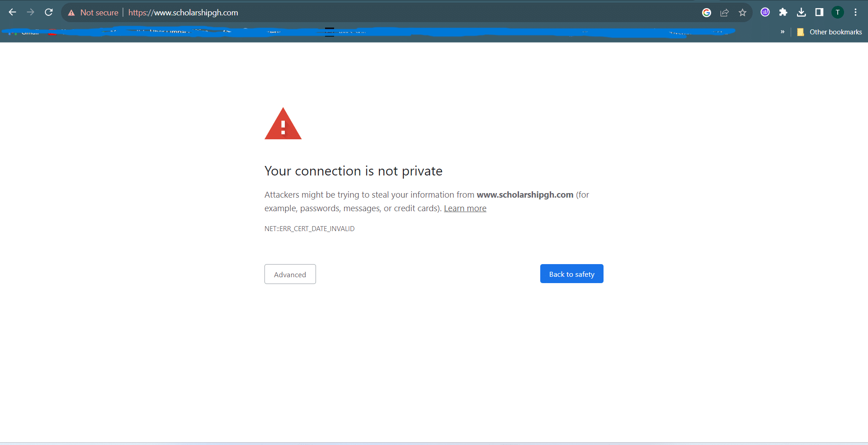
Task: Share this page using share icon
Action: (724, 13)
